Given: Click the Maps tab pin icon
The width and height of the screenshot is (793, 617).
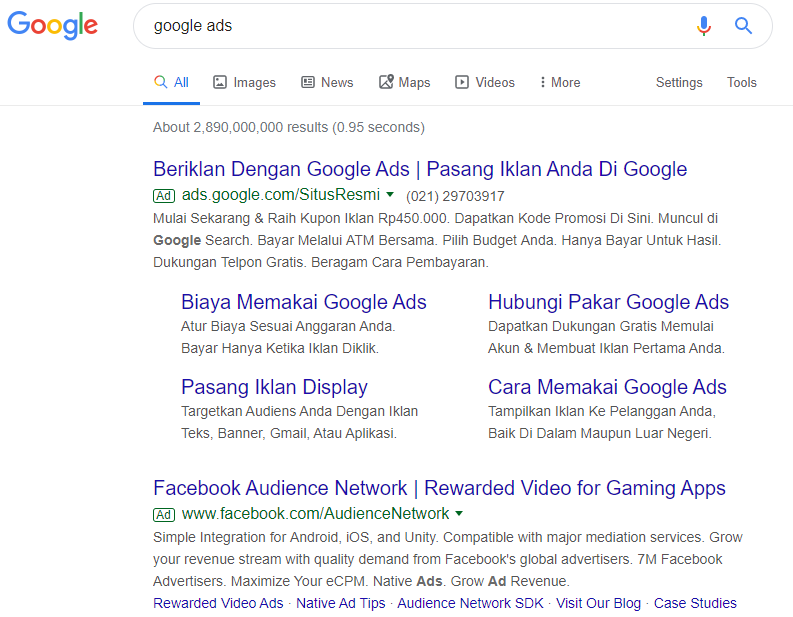Looking at the screenshot, I should (386, 81).
